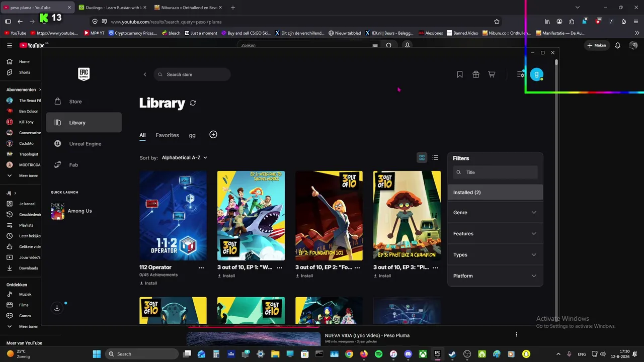Screen dimensions: 644x362
Task: Expand YouTube subscriptions with Meer tonen
Action: tap(23, 176)
